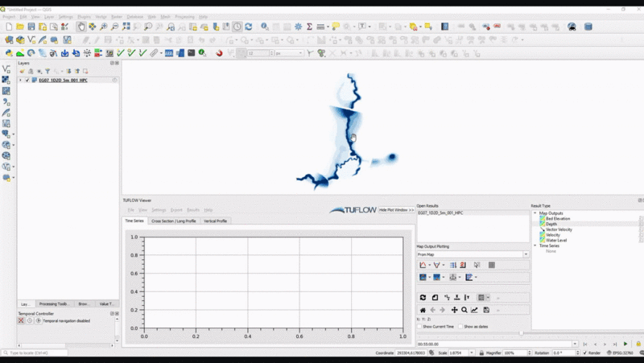The height and width of the screenshot is (363, 644).
Task: Open the Scale dropdown in status bar
Action: tap(472, 353)
